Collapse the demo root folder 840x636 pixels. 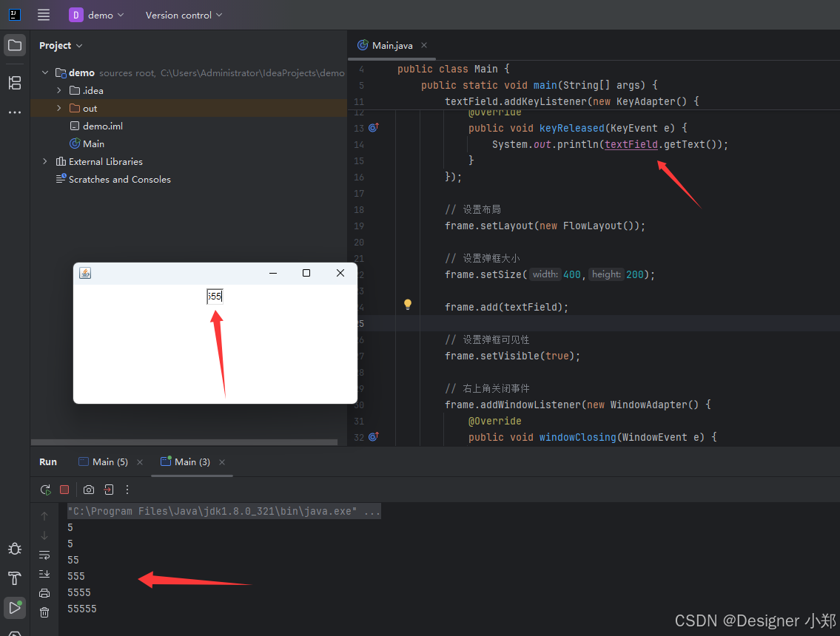point(45,72)
